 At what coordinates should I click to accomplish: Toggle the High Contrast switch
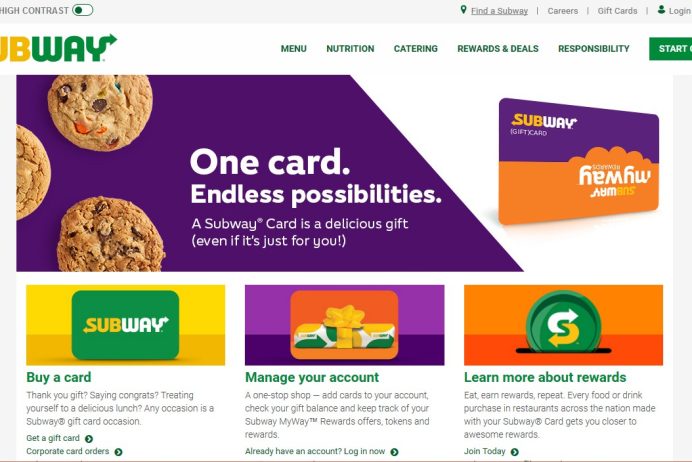coord(83,10)
